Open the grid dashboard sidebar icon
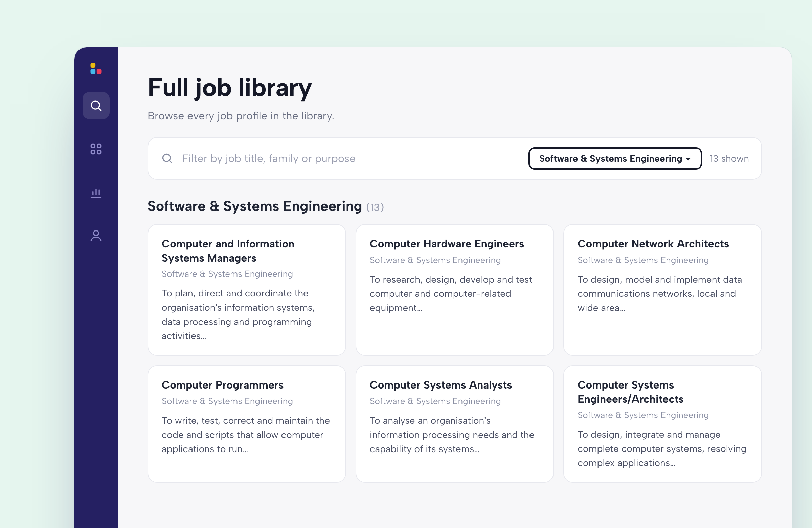Screen dimensions: 812x528 tap(96, 149)
